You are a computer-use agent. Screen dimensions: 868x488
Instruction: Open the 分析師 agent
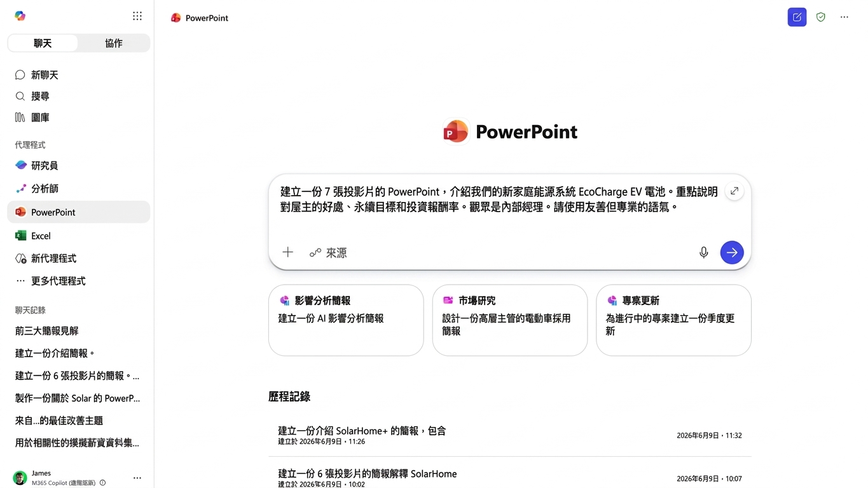point(79,189)
